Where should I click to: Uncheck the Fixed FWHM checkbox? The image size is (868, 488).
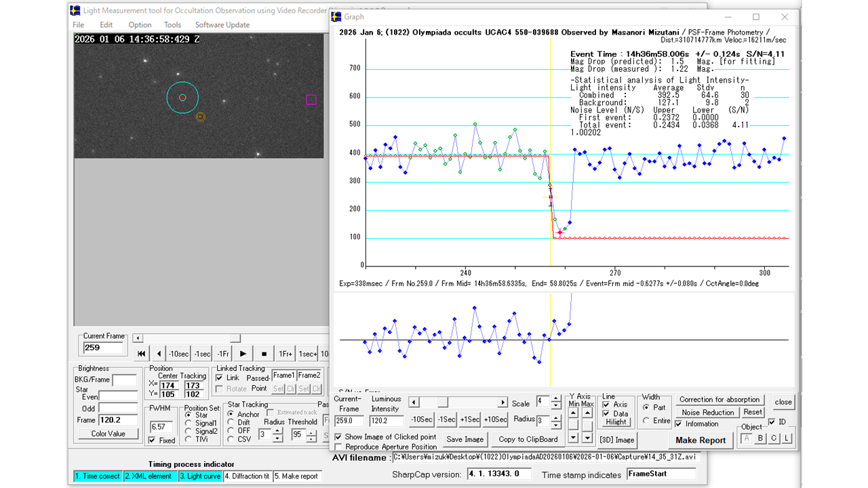point(152,441)
